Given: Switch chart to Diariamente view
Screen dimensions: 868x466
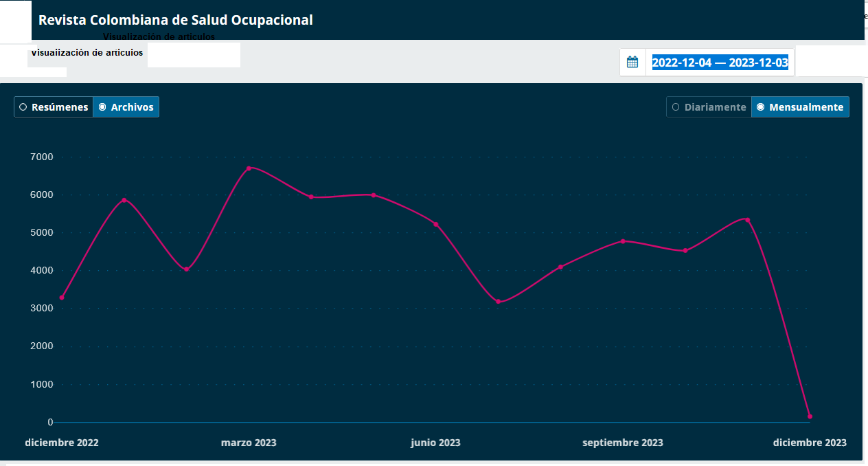Looking at the screenshot, I should (x=709, y=107).
